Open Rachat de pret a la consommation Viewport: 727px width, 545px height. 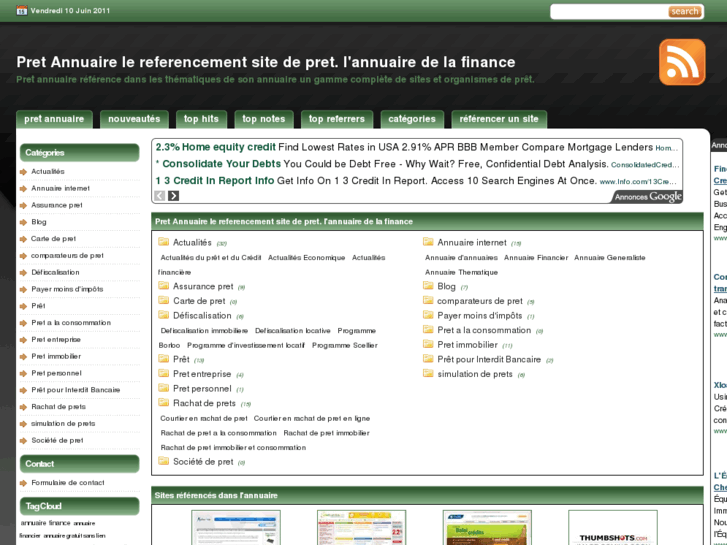pos(218,433)
